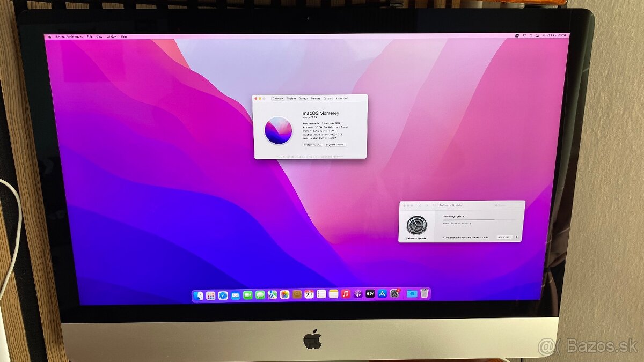
Task: Click the System Report button
Action: [x=312, y=145]
